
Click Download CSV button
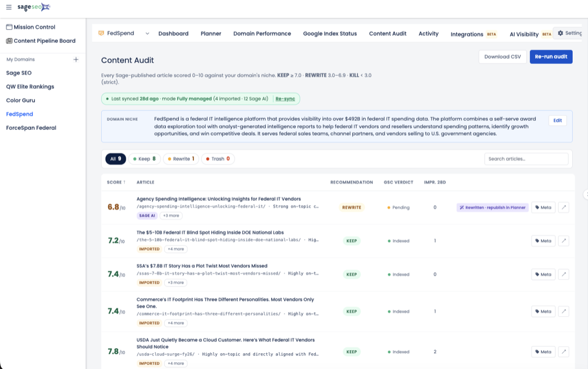(x=503, y=56)
